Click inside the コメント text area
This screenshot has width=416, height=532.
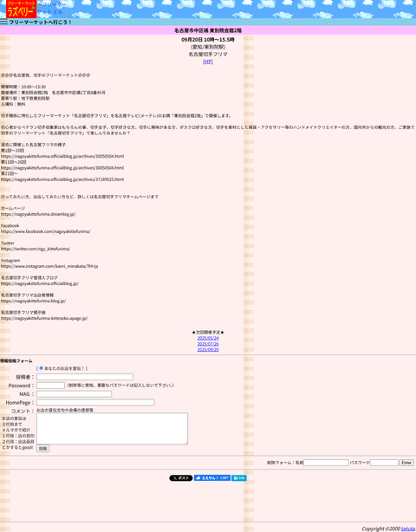112,429
